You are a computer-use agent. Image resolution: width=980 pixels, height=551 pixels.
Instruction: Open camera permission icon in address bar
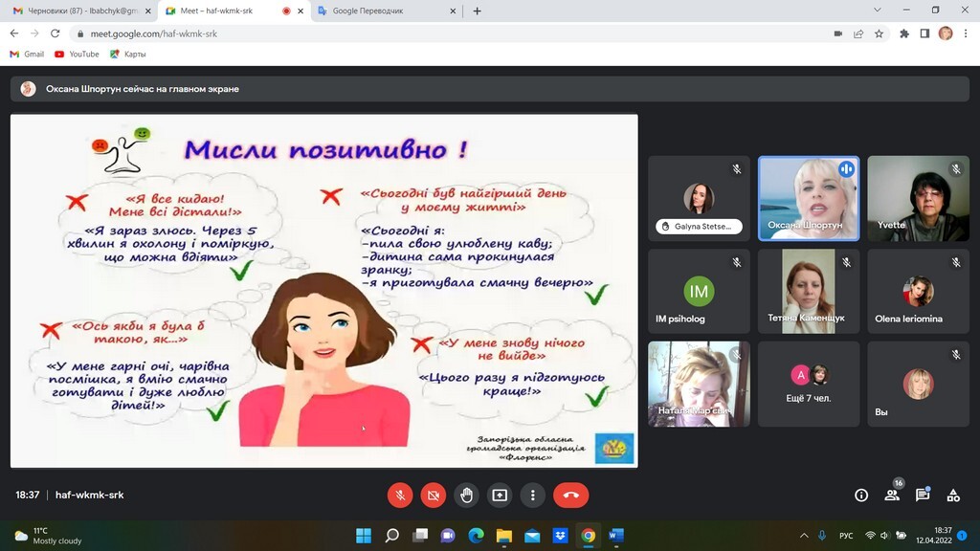click(838, 33)
